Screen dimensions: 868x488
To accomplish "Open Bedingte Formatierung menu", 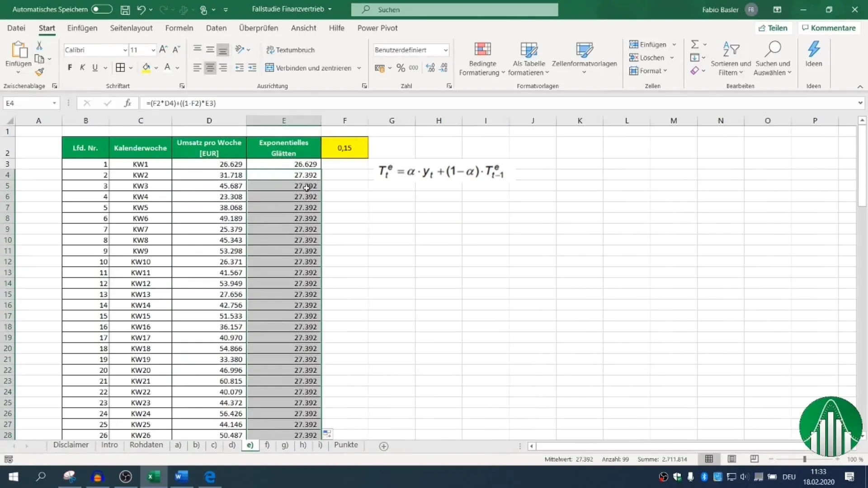I will point(482,59).
